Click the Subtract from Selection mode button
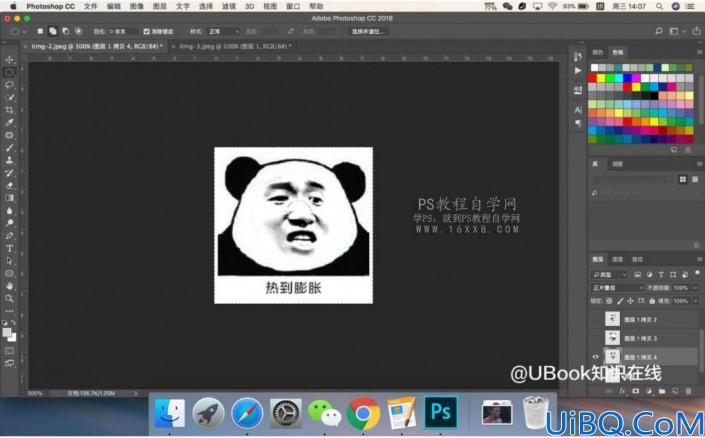 point(66,31)
